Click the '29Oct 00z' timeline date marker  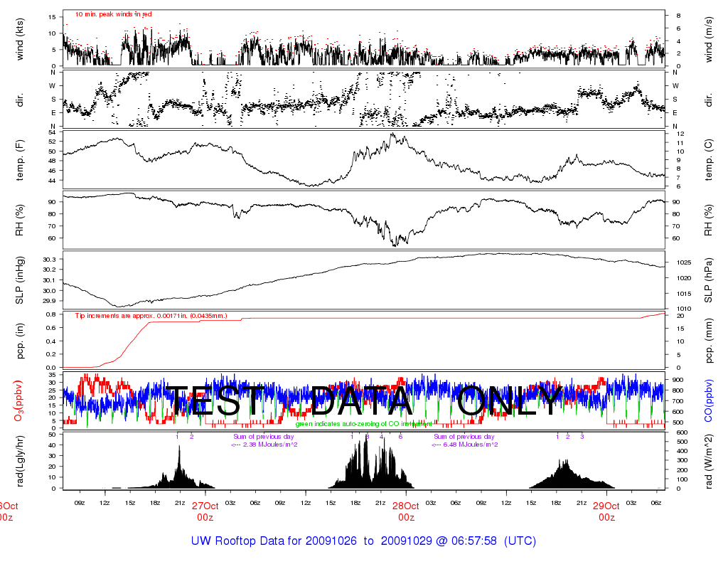[606, 511]
